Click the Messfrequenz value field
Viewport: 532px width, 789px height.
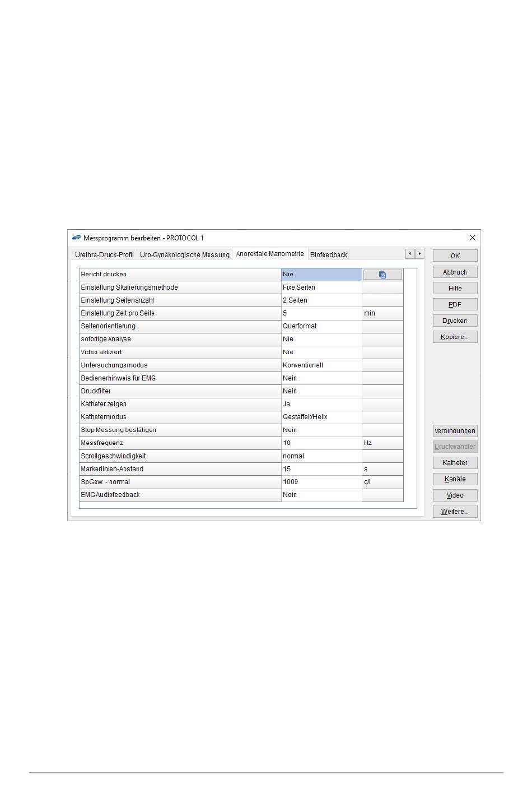[321, 443]
